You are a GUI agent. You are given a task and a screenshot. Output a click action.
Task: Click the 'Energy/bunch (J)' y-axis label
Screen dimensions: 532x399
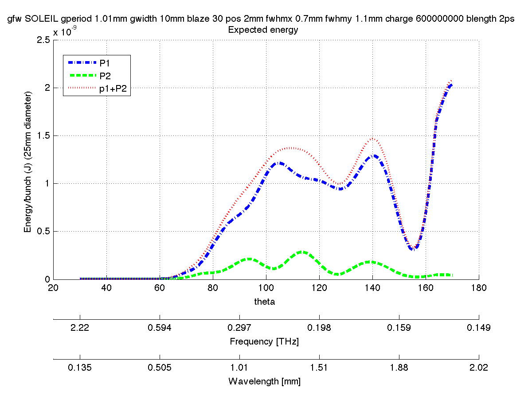[x=28, y=162]
